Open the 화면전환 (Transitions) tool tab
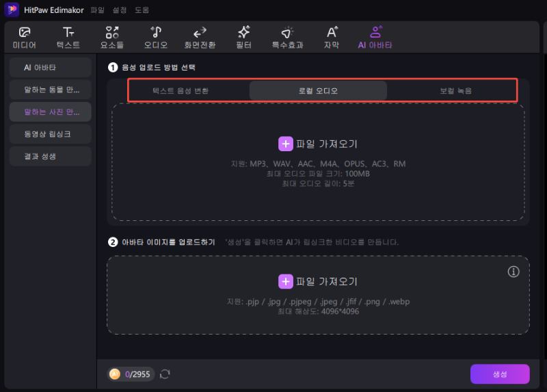 pos(200,38)
